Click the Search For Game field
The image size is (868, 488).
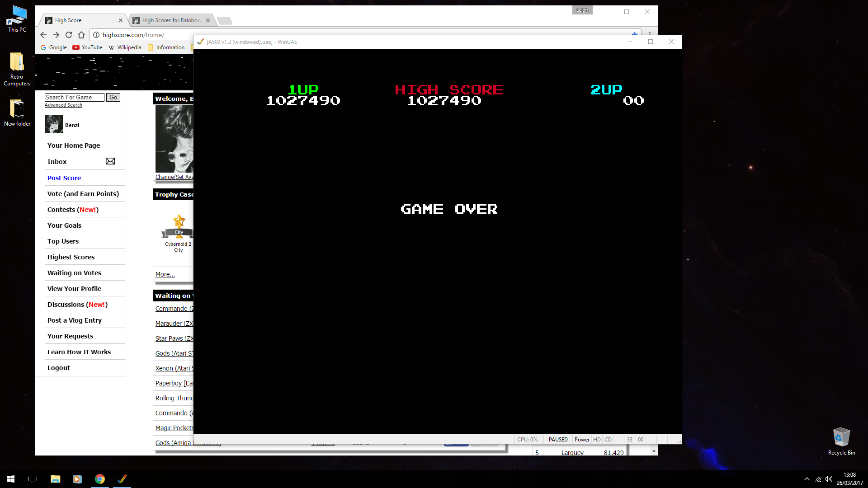[x=74, y=97]
